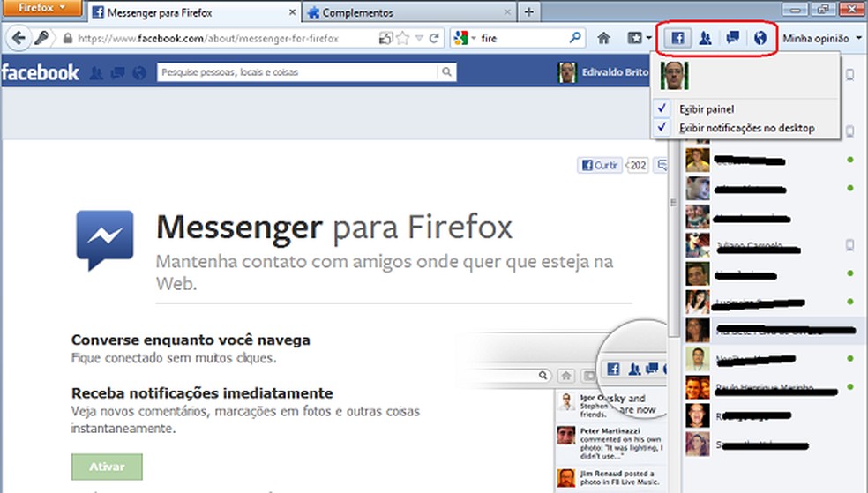The width and height of the screenshot is (868, 493).
Task: Open the Minha opinião dropdown
Action: (822, 38)
